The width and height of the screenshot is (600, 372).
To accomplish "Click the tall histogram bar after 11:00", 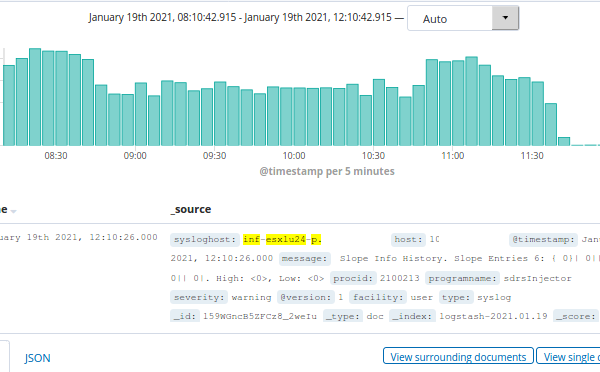I will [x=471, y=101].
